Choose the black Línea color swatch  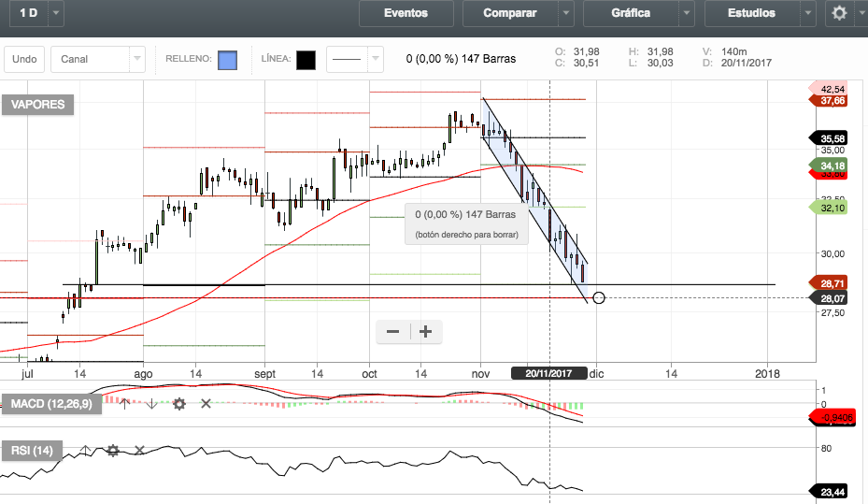coord(306,60)
